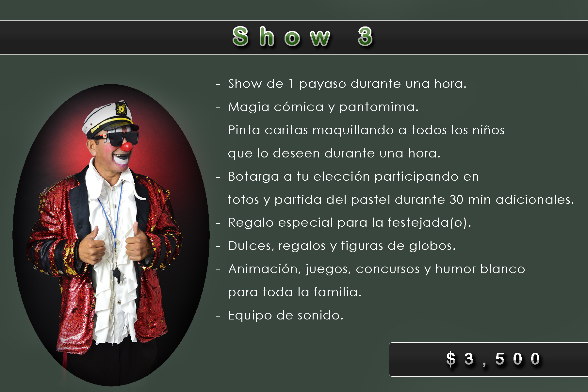This screenshot has width=588, height=392.
Task: Click the $3,500 price box
Action: [x=488, y=359]
